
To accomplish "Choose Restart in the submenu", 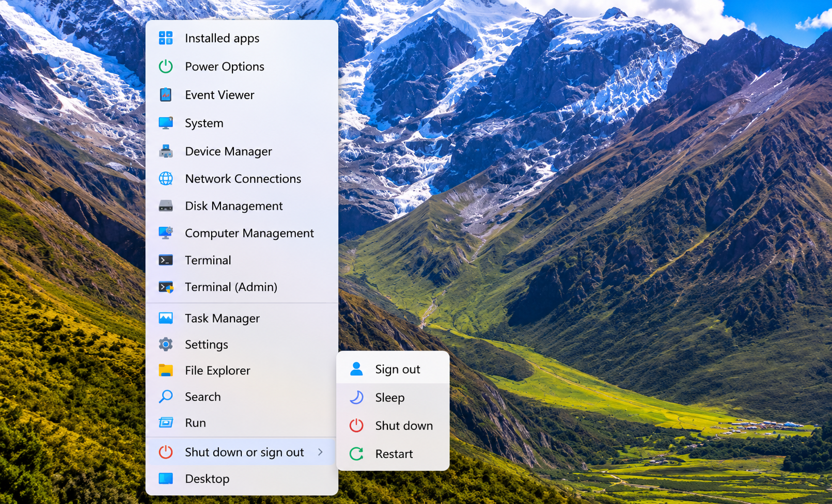I will tap(393, 453).
